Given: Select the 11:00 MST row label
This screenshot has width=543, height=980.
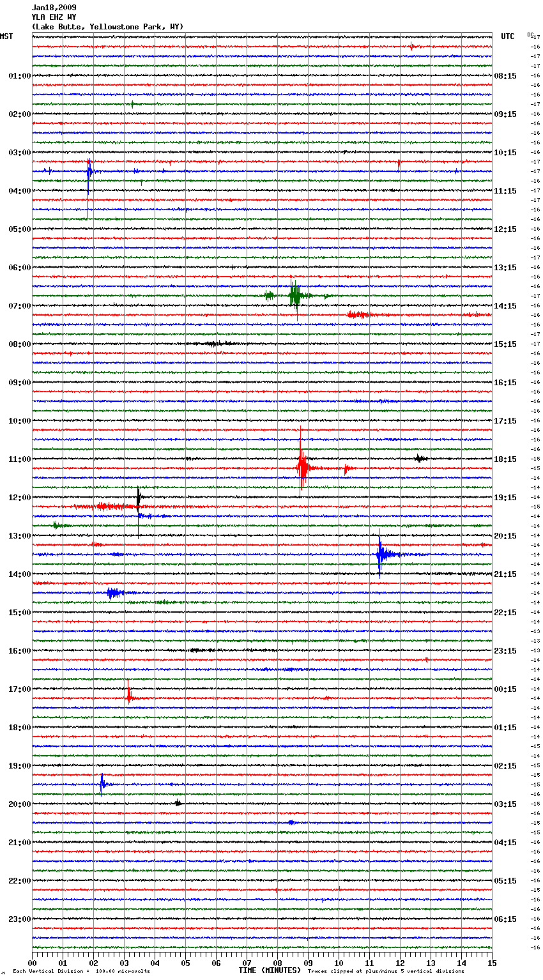Looking at the screenshot, I should 19,459.
